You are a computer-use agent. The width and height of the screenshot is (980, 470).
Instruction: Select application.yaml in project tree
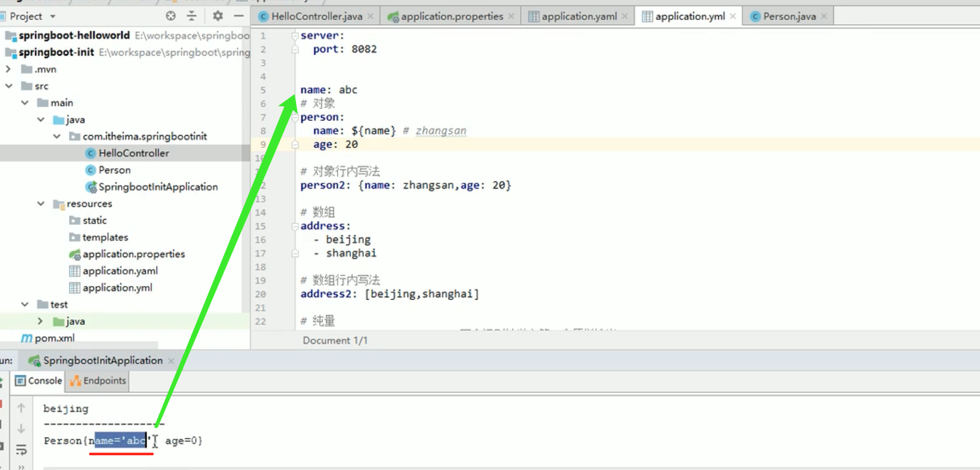pyautogui.click(x=121, y=270)
